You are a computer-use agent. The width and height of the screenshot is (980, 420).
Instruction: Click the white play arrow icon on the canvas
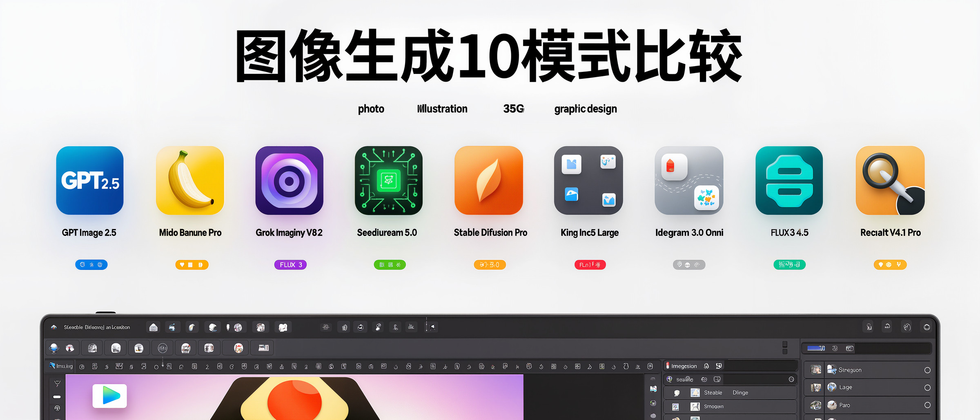click(x=110, y=396)
